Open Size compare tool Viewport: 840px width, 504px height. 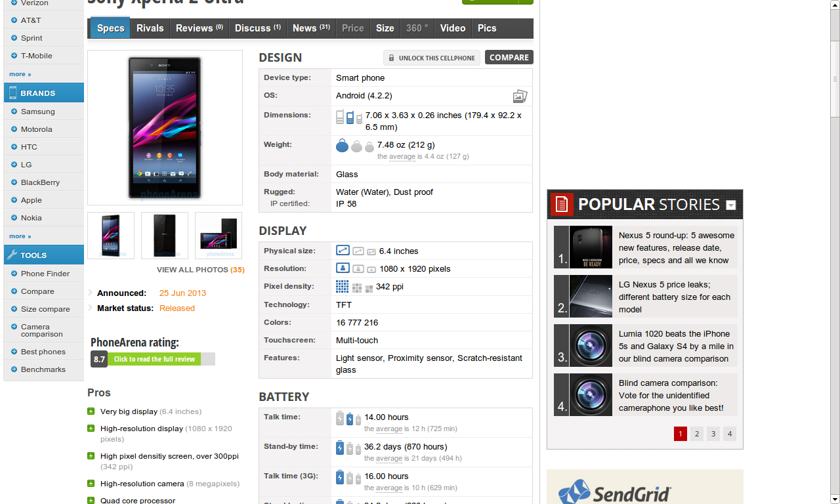pyautogui.click(x=45, y=309)
